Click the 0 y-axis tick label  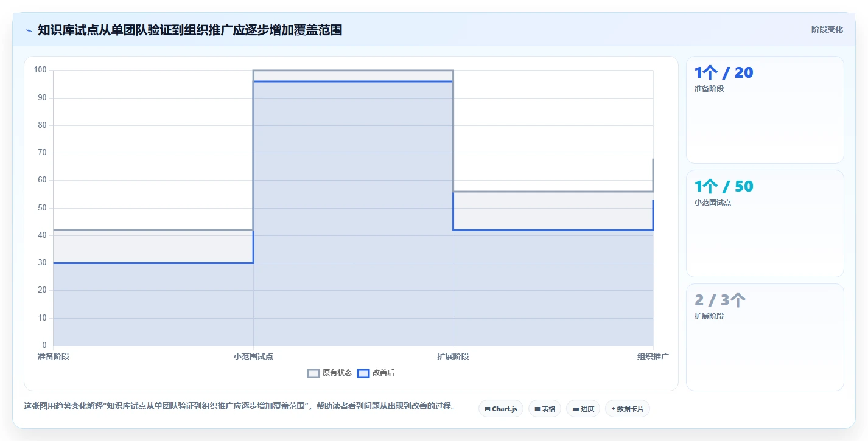[x=44, y=346]
